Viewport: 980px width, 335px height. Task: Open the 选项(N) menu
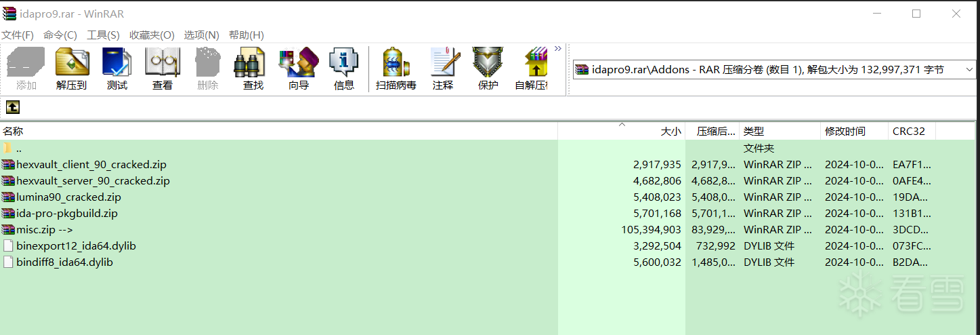[202, 35]
